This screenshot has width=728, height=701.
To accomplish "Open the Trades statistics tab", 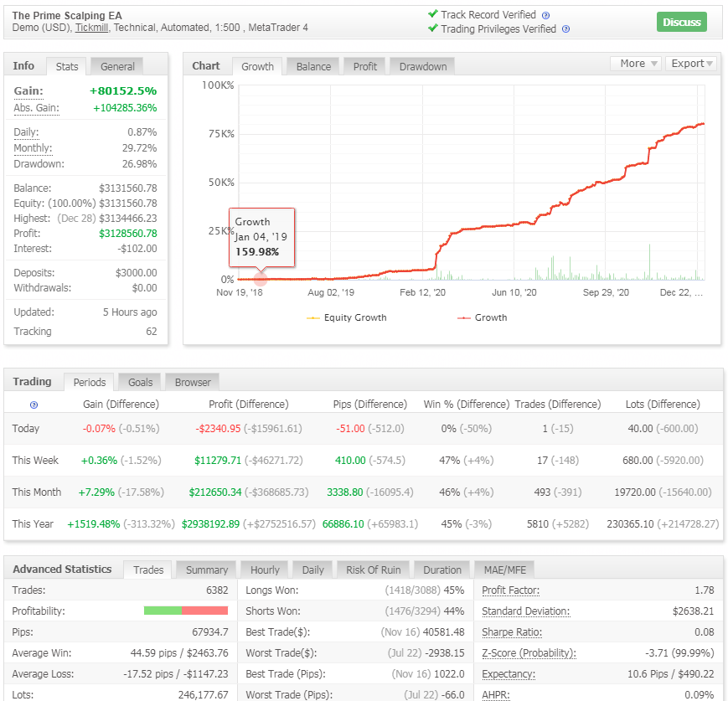I will point(148,570).
